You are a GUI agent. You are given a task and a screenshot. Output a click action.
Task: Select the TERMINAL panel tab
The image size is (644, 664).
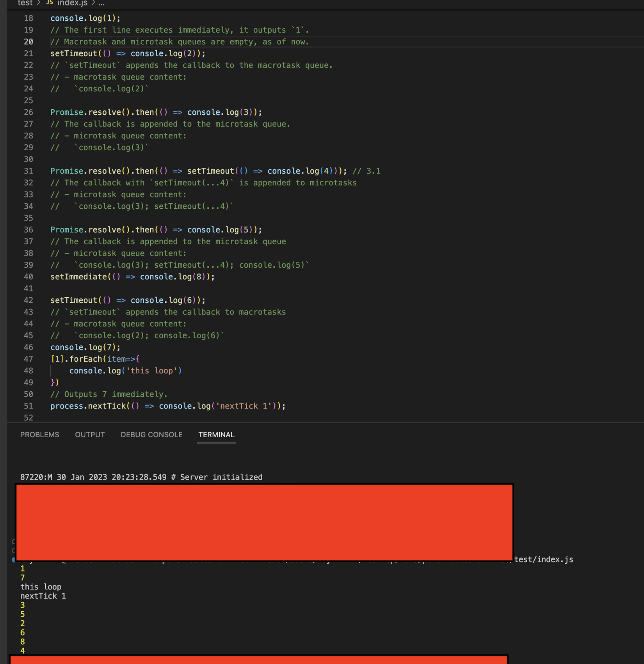point(216,435)
